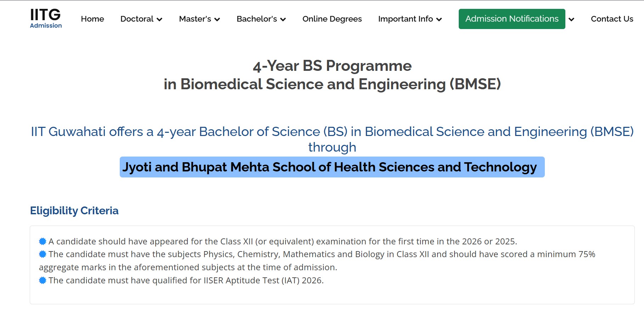The height and width of the screenshot is (317, 644).
Task: Expand the Important Info chevron arrow
Action: pos(439,19)
